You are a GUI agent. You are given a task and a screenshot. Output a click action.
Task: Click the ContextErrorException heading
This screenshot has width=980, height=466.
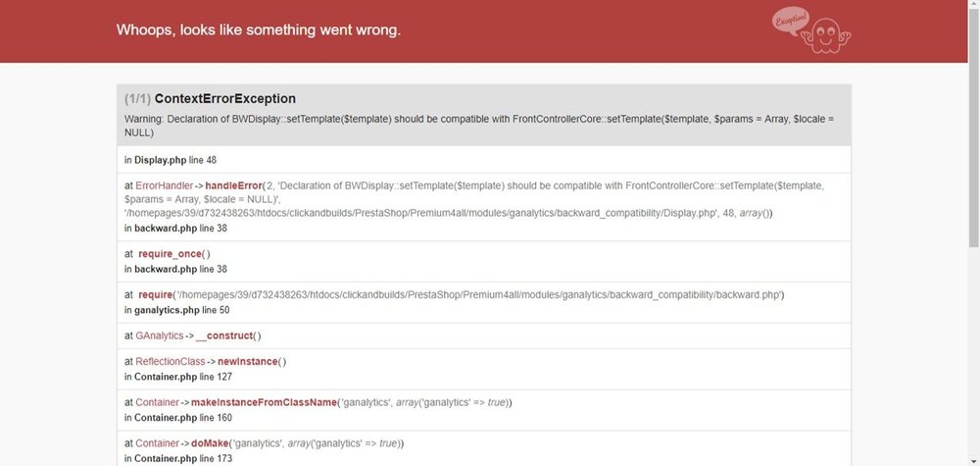pyautogui.click(x=225, y=99)
